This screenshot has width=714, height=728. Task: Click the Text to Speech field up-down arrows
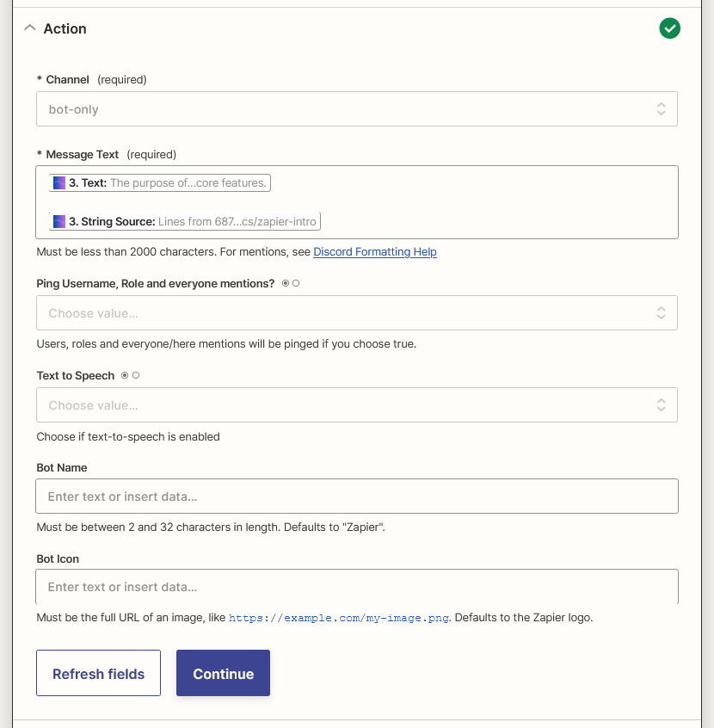[x=661, y=405]
